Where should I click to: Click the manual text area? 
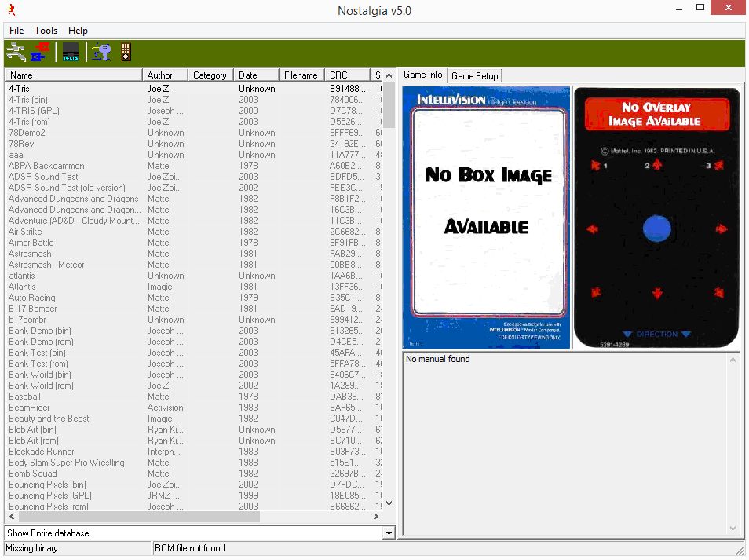566,444
